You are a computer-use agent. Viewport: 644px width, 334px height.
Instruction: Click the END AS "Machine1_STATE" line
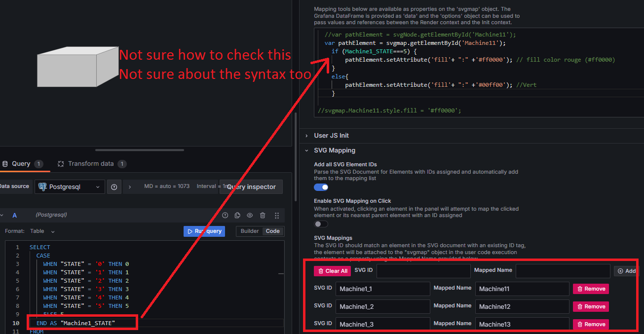coord(76,323)
